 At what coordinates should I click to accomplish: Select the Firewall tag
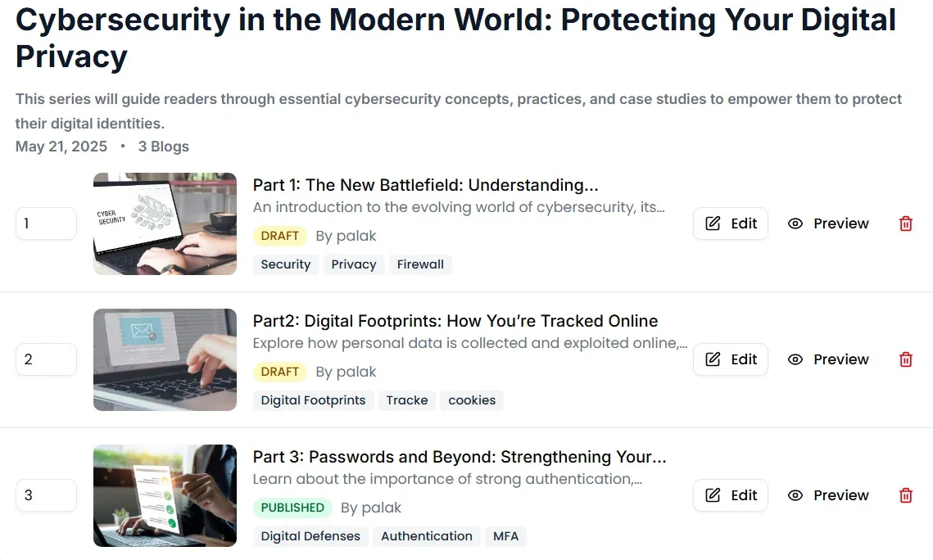click(420, 264)
